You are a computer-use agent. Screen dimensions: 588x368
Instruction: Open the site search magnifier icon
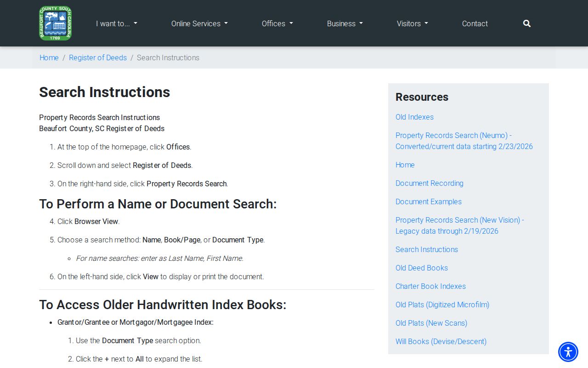click(527, 23)
